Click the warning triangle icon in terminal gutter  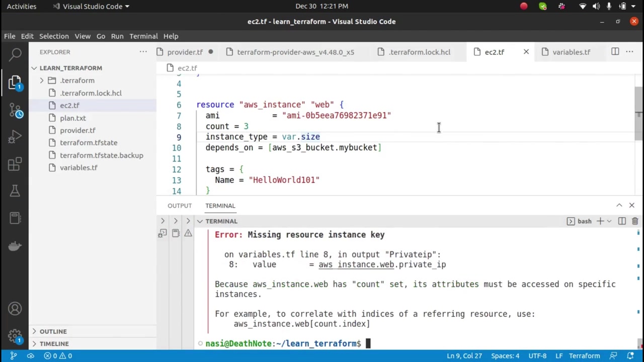click(188, 233)
